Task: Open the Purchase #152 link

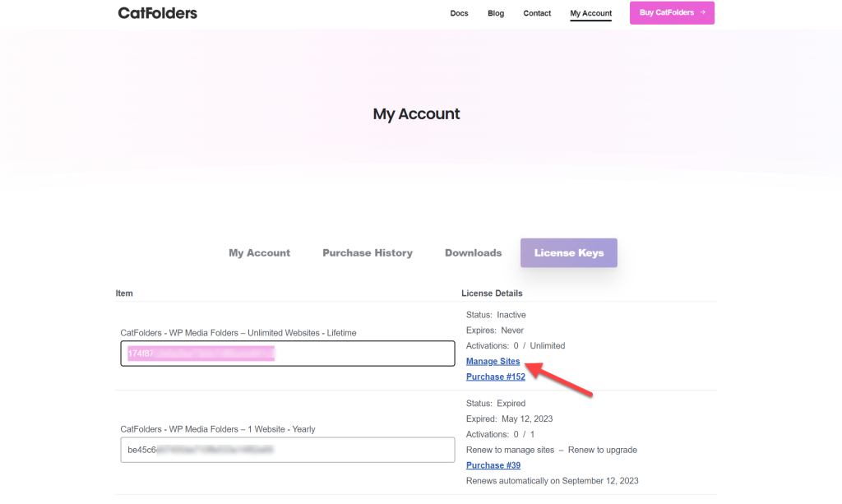Action: (496, 377)
